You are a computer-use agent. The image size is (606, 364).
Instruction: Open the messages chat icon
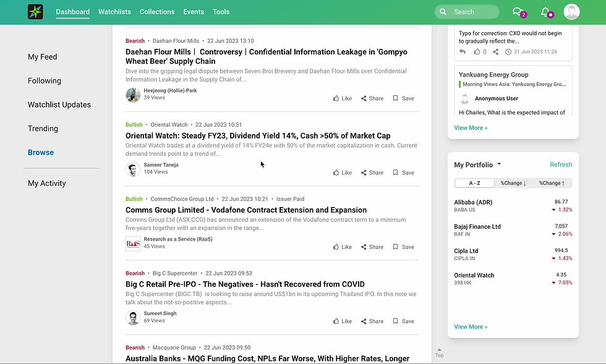[x=518, y=12]
